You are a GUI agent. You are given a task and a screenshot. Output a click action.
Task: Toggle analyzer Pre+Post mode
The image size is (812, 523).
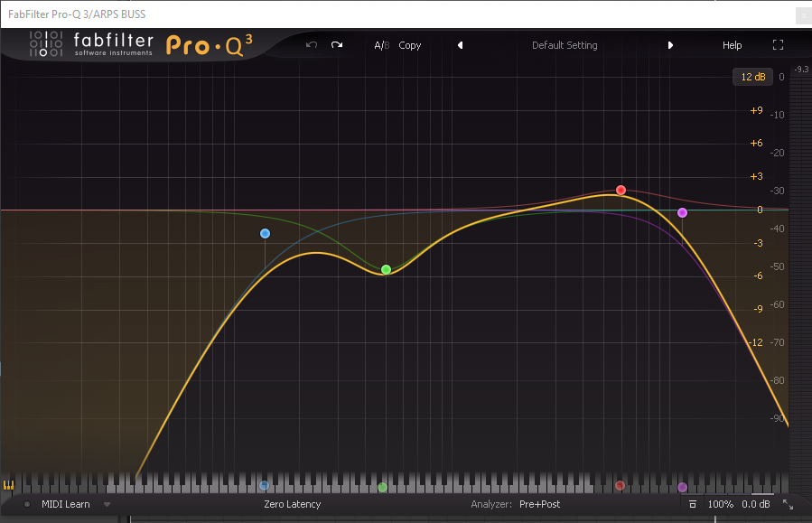(539, 504)
